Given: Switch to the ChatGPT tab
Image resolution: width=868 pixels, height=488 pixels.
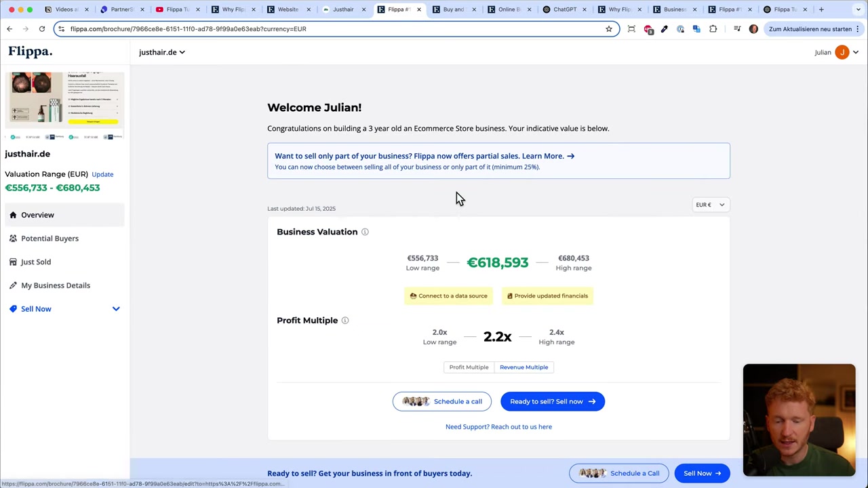Looking at the screenshot, I should pos(564,9).
